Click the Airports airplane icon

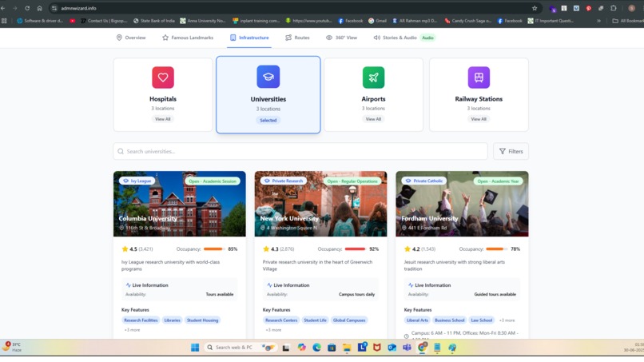tap(373, 78)
